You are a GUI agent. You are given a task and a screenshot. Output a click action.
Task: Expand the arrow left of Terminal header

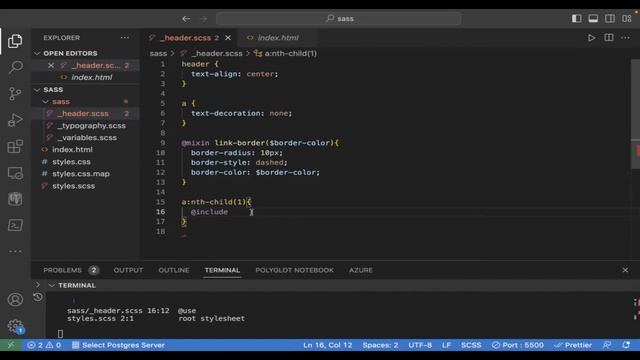38,285
